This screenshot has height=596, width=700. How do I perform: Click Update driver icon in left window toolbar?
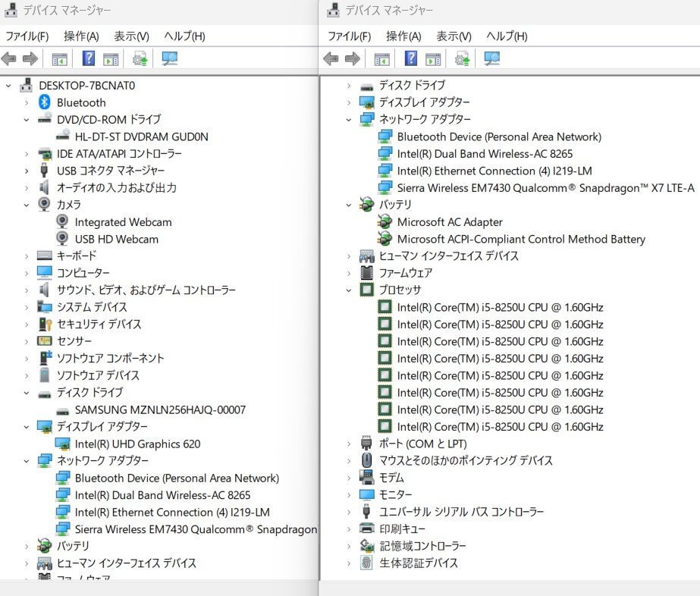click(140, 58)
